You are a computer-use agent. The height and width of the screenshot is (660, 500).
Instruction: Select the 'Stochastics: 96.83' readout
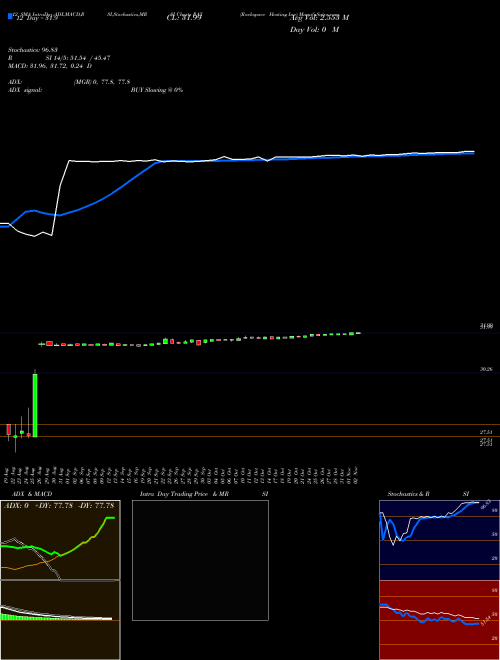pos(35,50)
